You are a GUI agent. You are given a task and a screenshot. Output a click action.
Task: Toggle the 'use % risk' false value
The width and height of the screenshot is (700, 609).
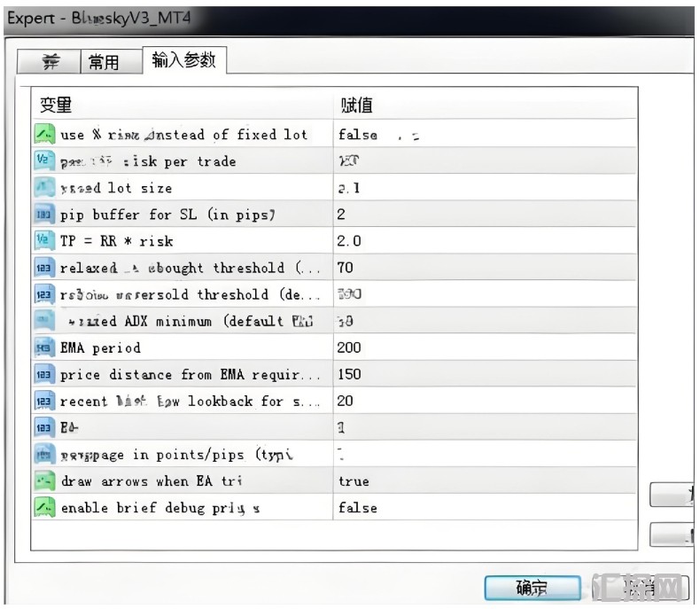(x=358, y=135)
